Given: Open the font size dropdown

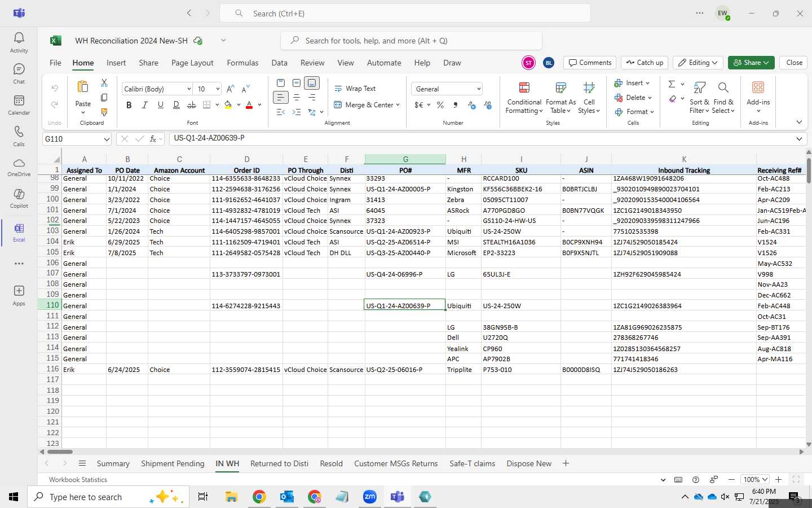Looking at the screenshot, I should point(217,89).
